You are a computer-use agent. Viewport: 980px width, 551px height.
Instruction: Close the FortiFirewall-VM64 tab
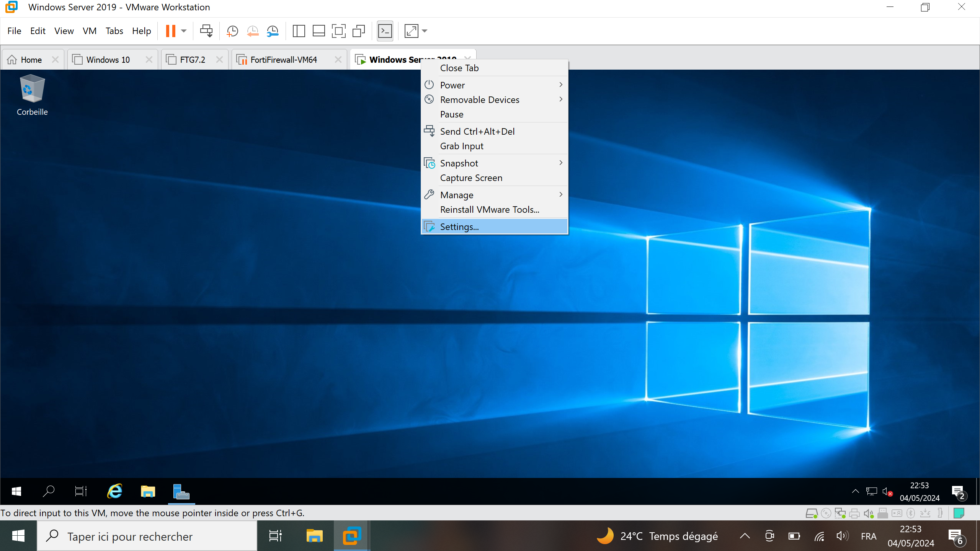tap(338, 60)
